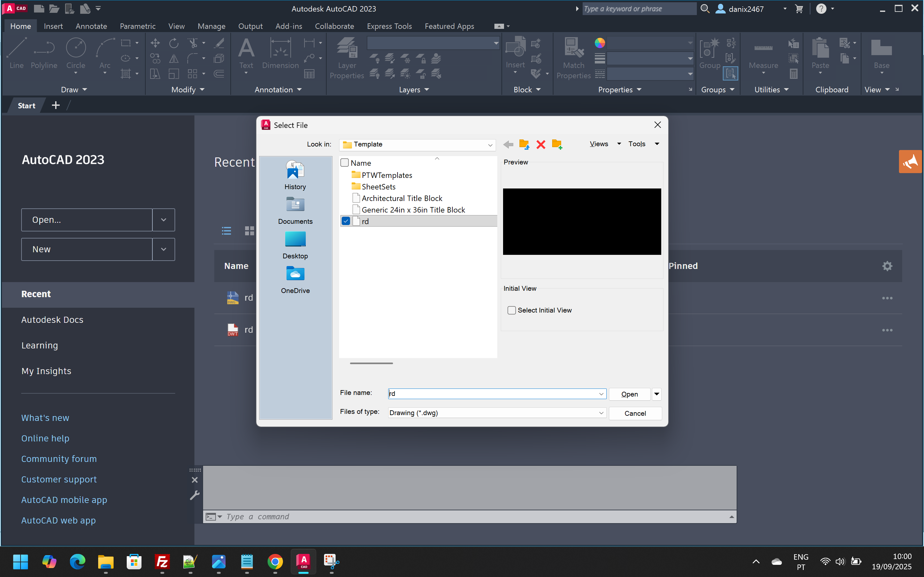Expand the Open button arrow options
Viewport: 924px width, 577px height.
[x=657, y=394]
